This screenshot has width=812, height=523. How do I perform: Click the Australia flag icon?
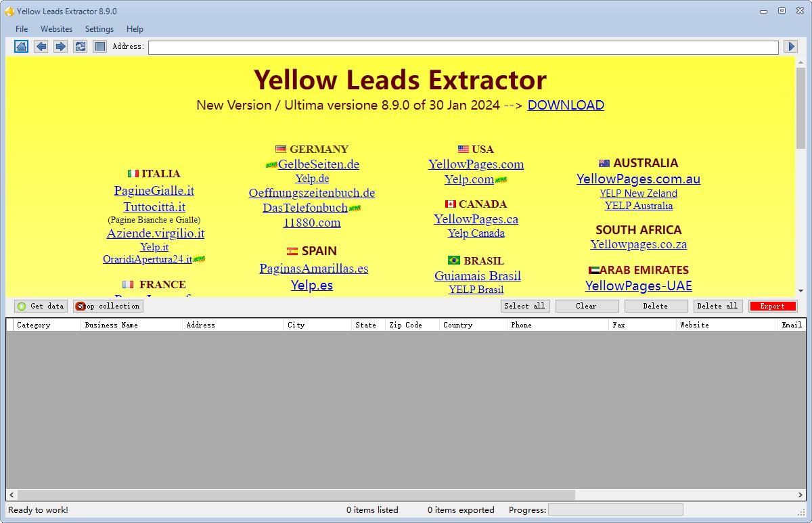pos(604,163)
